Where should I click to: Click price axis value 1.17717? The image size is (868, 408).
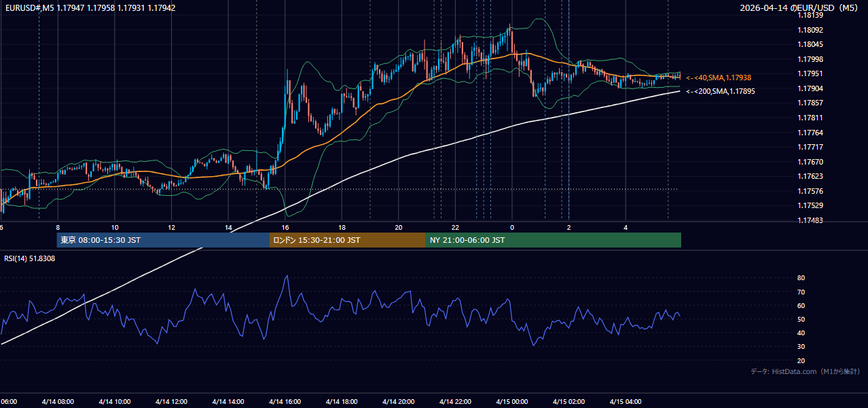tap(810, 147)
